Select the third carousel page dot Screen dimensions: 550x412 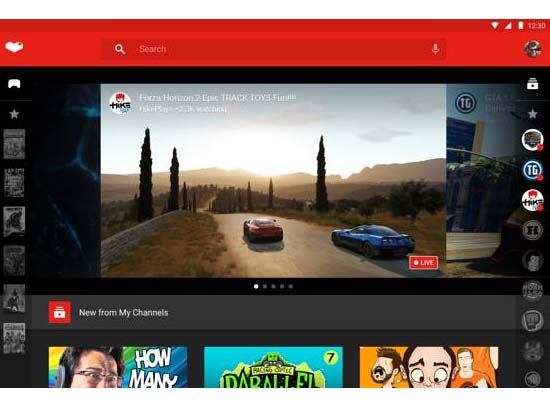click(x=274, y=286)
